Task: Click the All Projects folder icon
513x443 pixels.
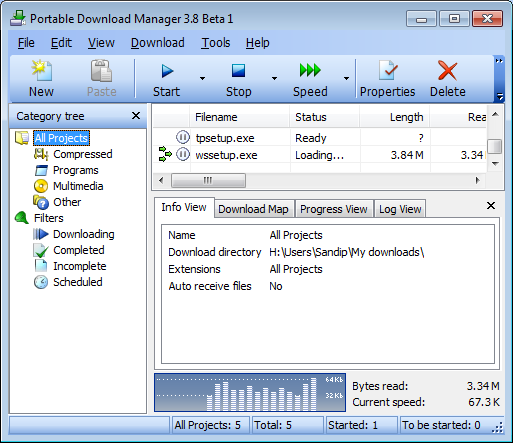Action: pyautogui.click(x=22, y=138)
